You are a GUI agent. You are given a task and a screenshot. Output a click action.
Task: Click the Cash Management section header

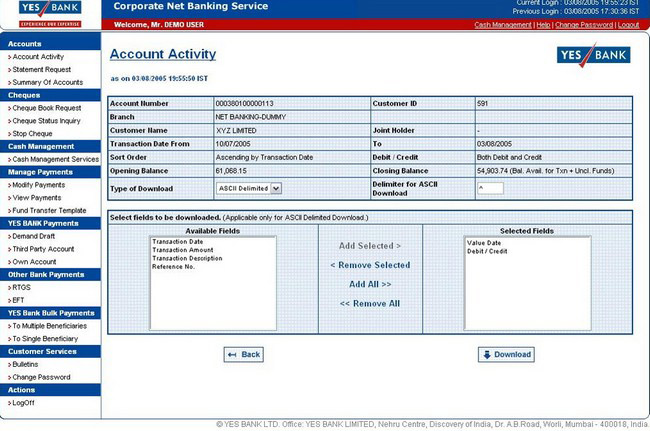point(50,147)
